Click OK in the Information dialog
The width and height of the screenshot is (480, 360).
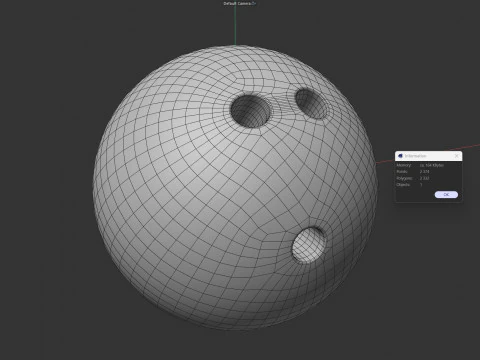click(x=446, y=195)
